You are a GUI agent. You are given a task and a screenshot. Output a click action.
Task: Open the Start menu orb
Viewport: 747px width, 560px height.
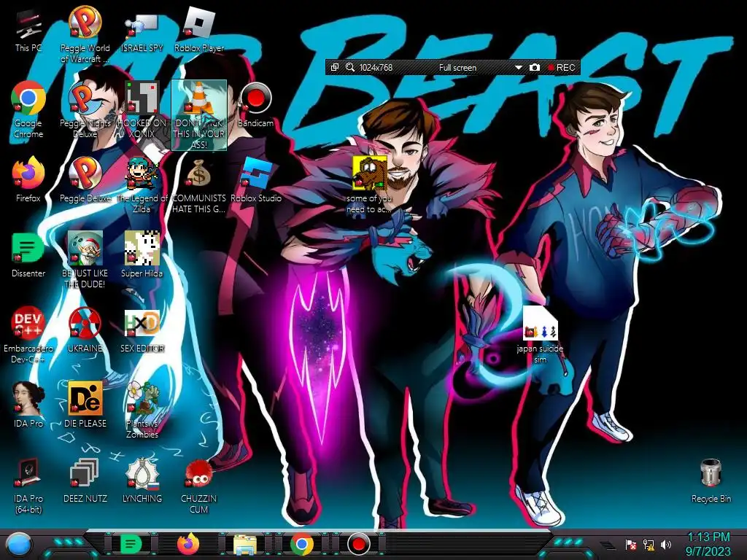pos(18,544)
